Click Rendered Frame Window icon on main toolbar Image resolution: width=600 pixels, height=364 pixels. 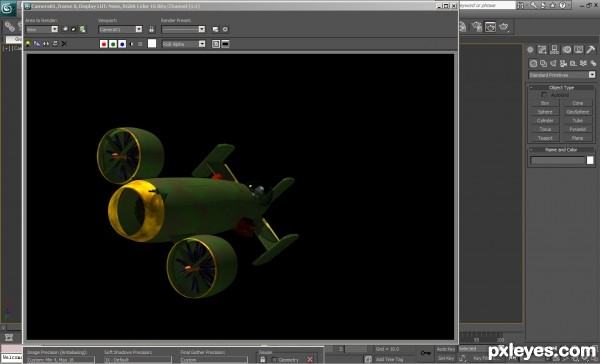pyautogui.click(x=490, y=26)
